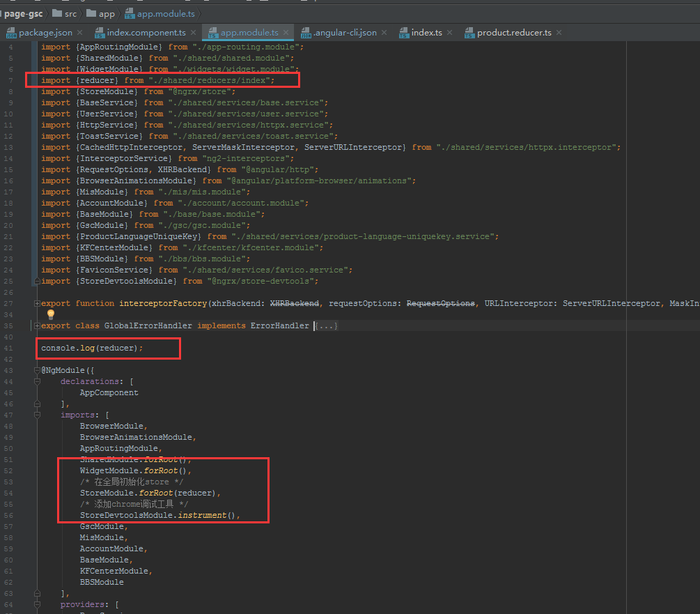Screen dimensions: 700x614
Task: Click '在全局初始化store' comment line
Action: coord(132,482)
